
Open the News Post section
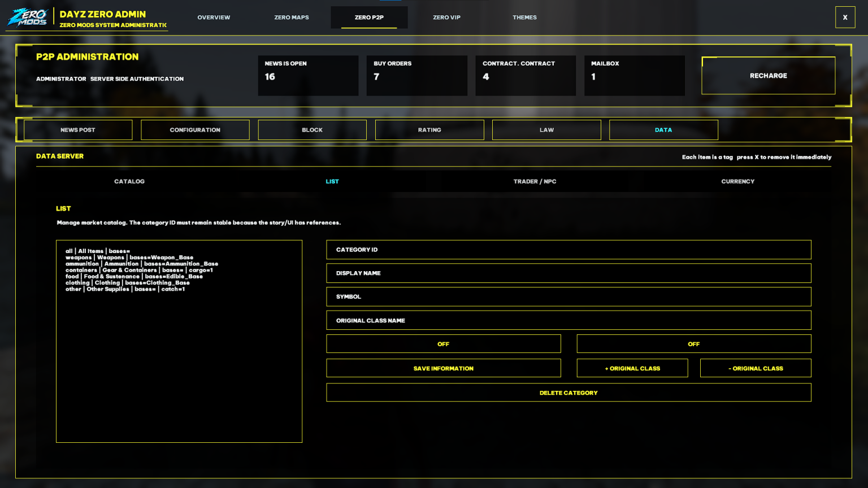click(x=78, y=130)
